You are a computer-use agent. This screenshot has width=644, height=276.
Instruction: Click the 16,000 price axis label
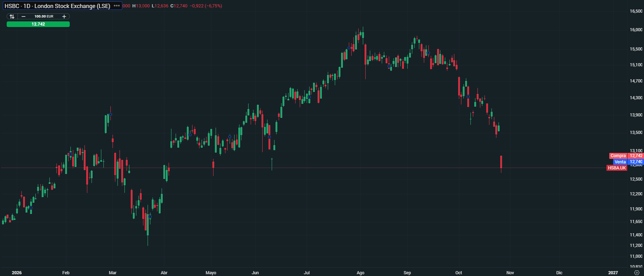click(x=636, y=30)
